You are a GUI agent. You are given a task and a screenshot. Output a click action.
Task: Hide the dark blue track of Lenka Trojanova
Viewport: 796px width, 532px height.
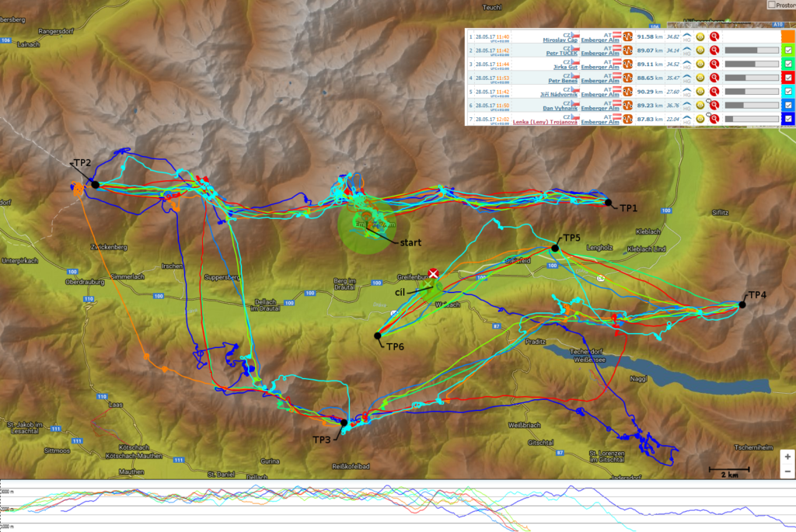787,118
